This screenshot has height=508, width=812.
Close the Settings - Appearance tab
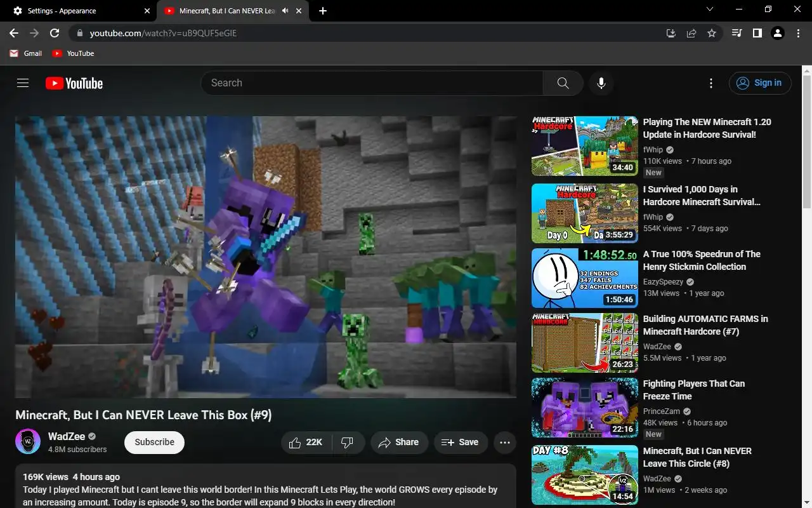[x=147, y=11]
